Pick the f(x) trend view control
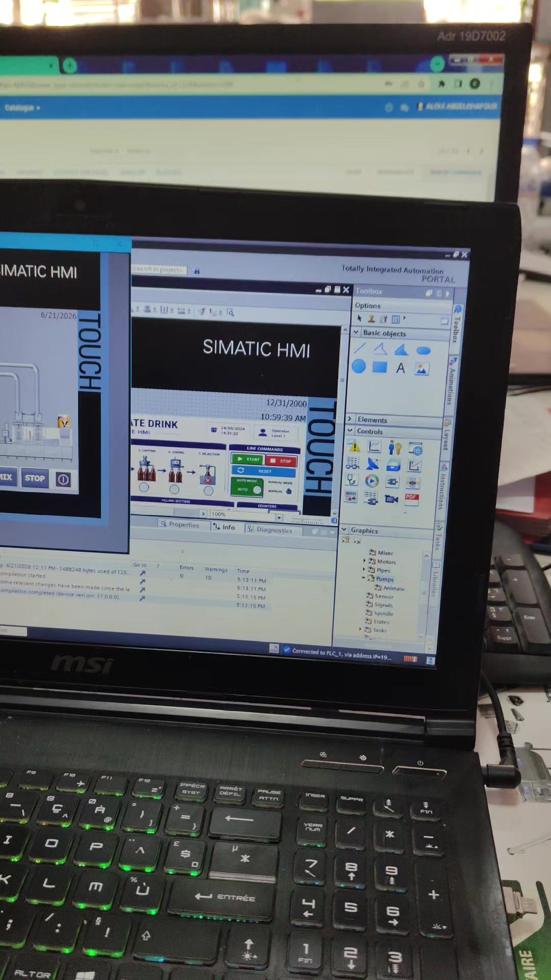 coord(414,466)
